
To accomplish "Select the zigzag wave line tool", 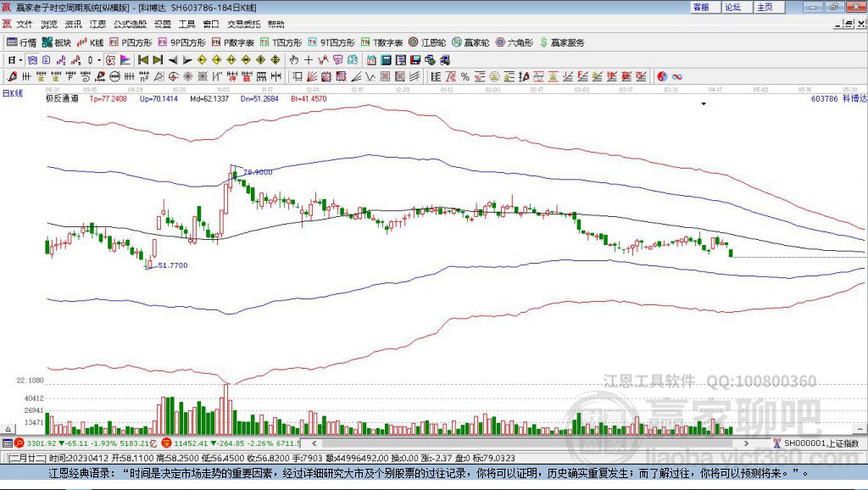I will click(370, 76).
